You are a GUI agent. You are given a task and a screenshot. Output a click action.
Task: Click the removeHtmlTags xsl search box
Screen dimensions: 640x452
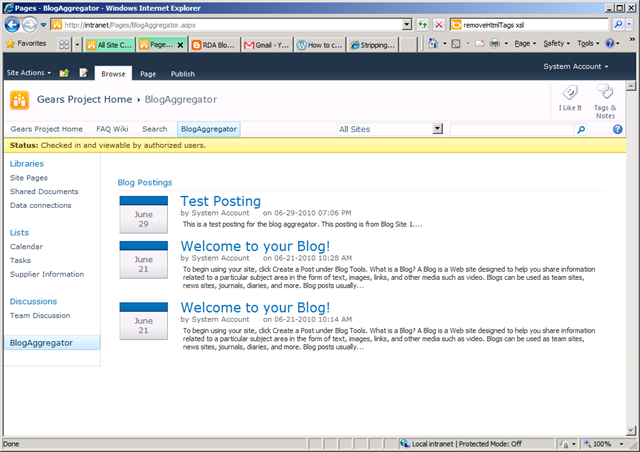click(x=529, y=25)
